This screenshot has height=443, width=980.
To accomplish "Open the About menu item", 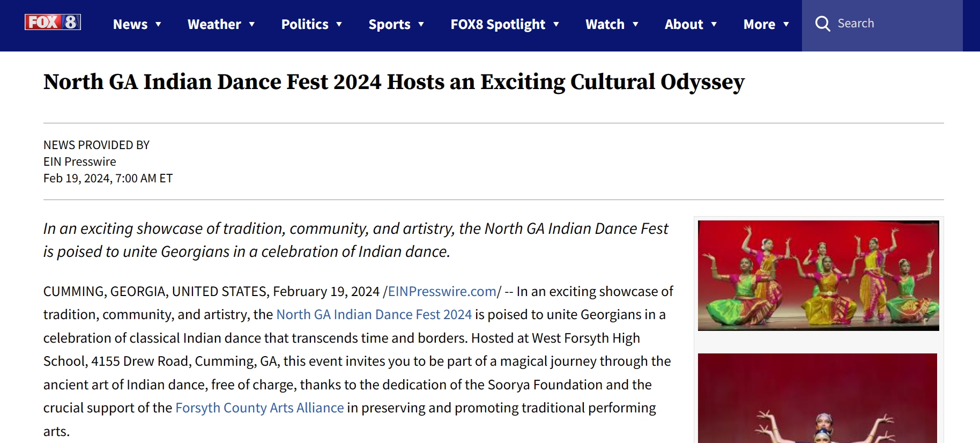I will click(x=684, y=24).
